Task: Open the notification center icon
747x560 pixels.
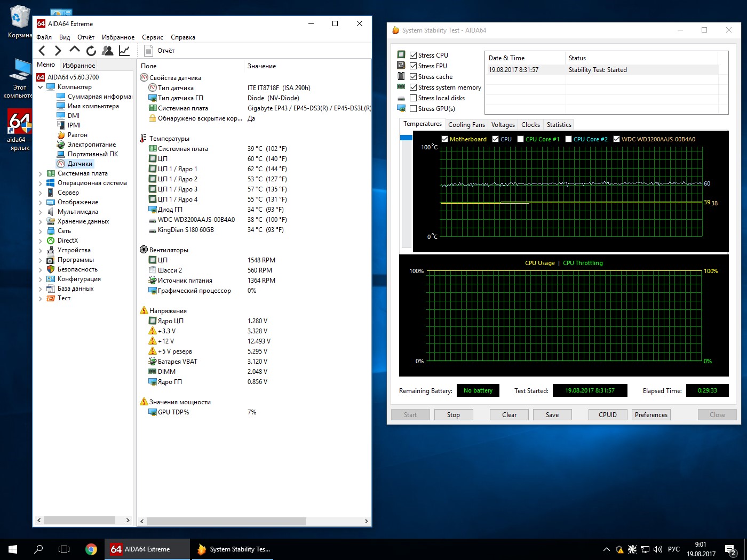Action: [730, 549]
